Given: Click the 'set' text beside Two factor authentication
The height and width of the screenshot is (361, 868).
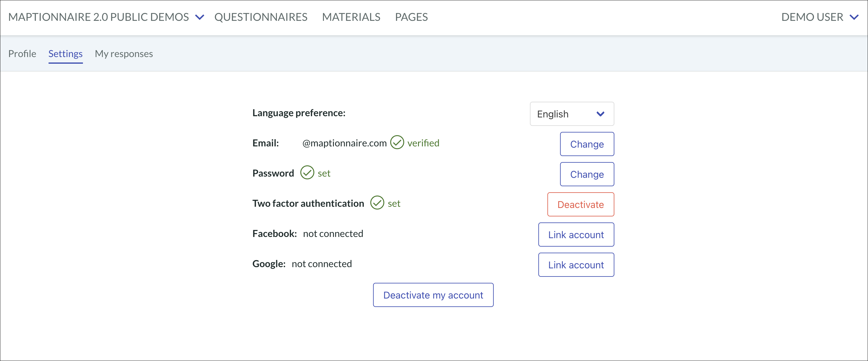Looking at the screenshot, I should pos(394,203).
